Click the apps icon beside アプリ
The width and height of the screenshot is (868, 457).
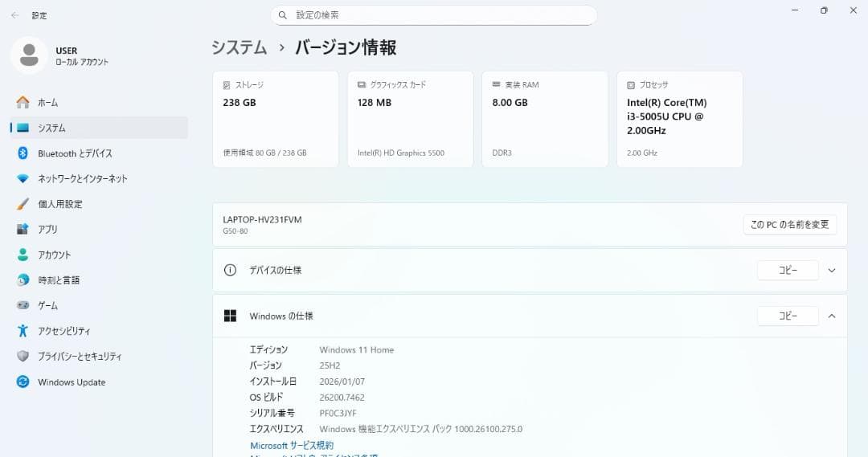(x=23, y=229)
